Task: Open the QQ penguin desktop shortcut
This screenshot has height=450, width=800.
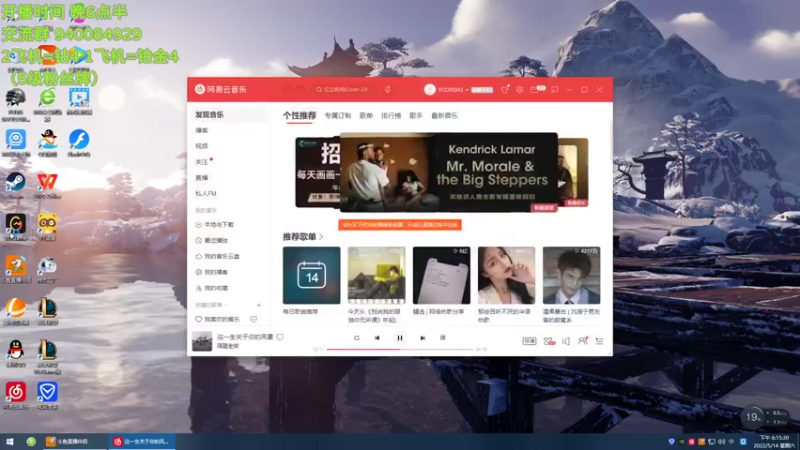Action: point(15,354)
